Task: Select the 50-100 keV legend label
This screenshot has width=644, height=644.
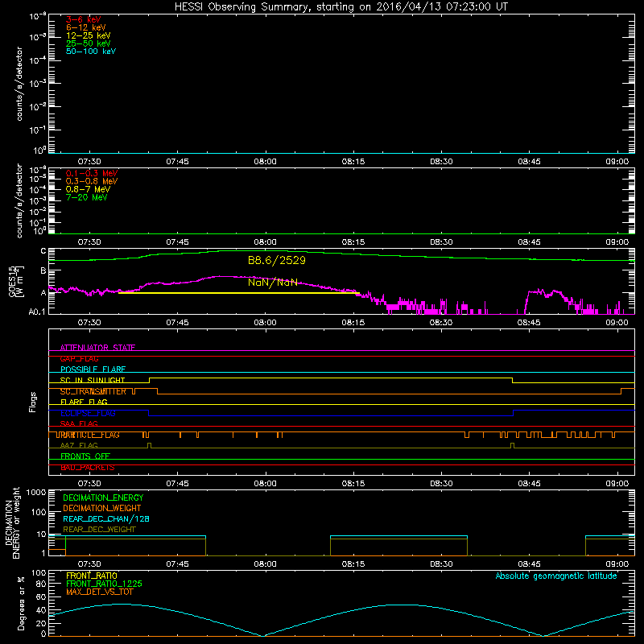Action: coord(91,52)
